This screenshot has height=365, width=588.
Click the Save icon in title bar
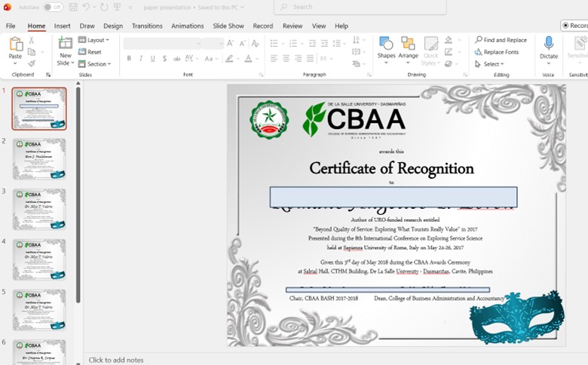(x=74, y=7)
